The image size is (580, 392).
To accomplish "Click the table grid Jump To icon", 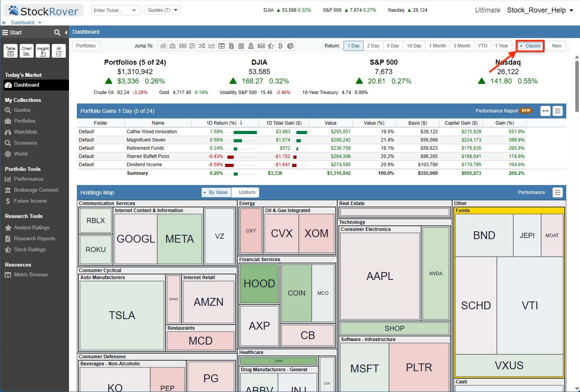I will tap(222, 46).
